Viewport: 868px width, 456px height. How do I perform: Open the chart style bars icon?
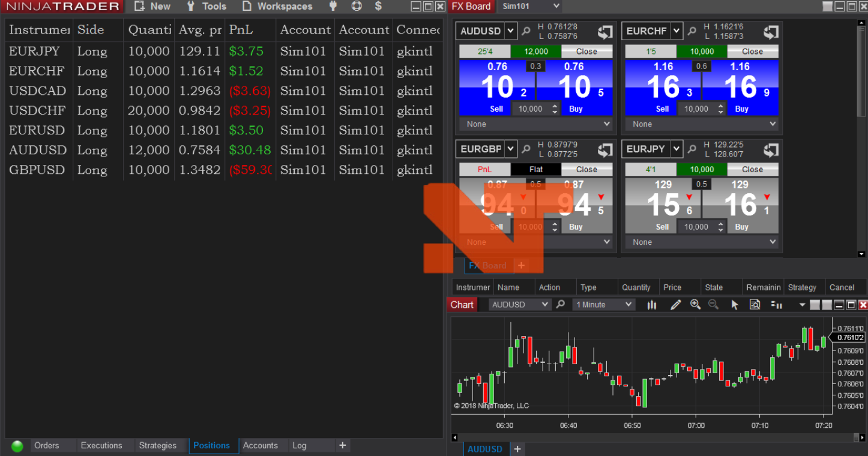(x=652, y=304)
